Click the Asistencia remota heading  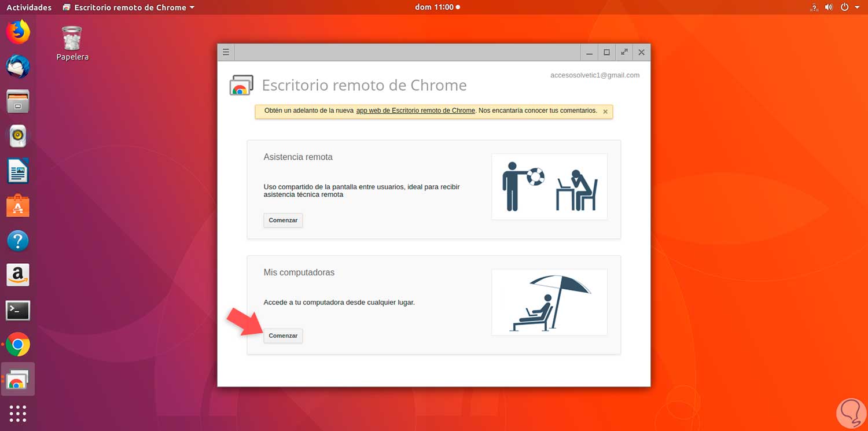[x=298, y=157]
